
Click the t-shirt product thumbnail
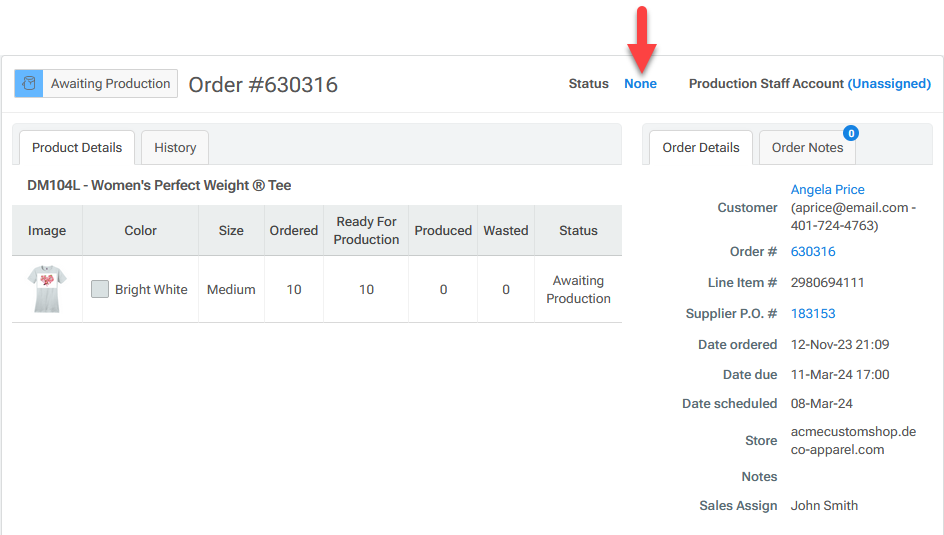[x=47, y=289]
